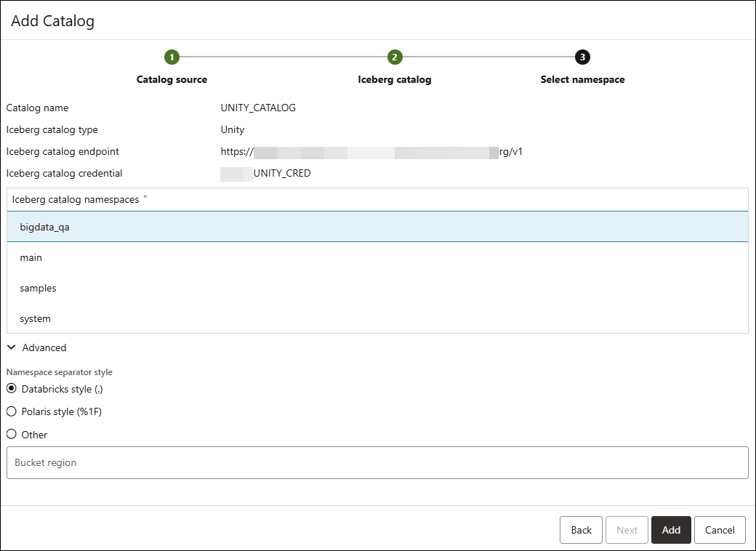Choose the samples namespace
Screen dimensions: 756x551
[38, 288]
